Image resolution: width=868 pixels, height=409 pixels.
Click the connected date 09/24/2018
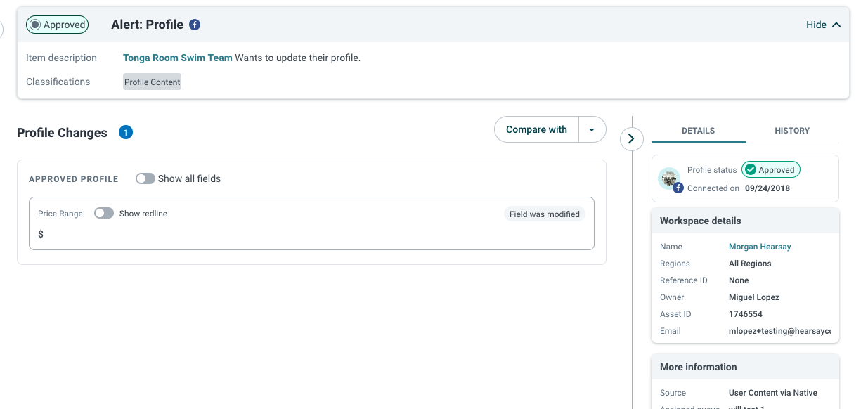767,188
